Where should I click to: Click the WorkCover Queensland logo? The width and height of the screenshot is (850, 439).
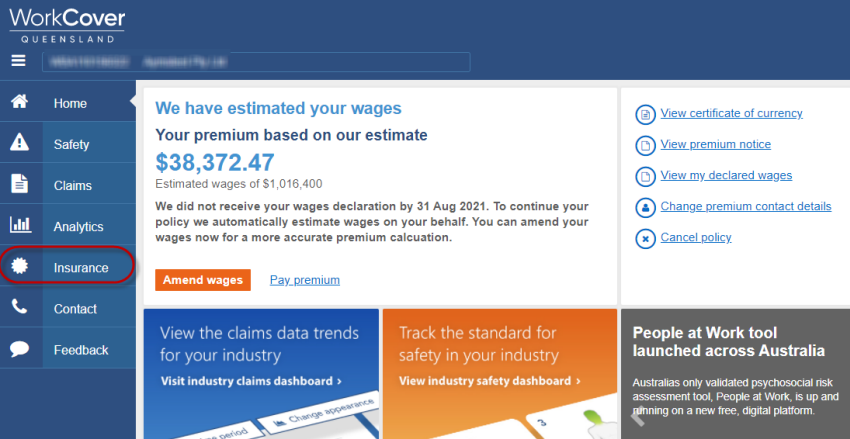pyautogui.click(x=67, y=25)
